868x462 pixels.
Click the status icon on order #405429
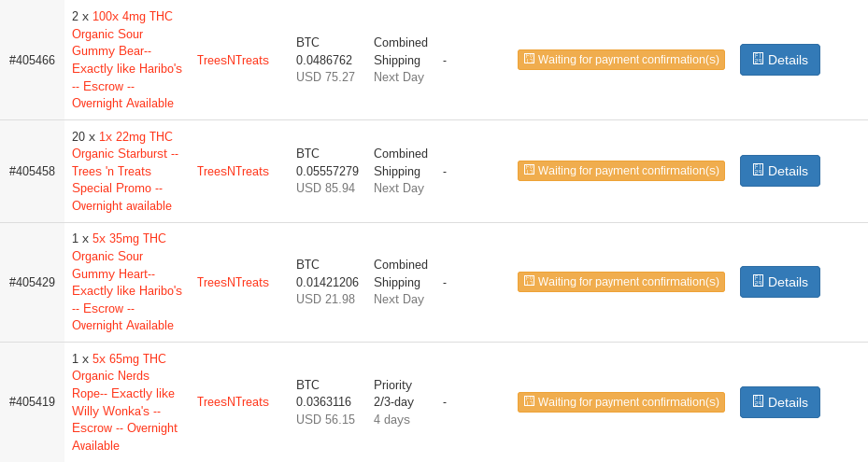pos(529,281)
